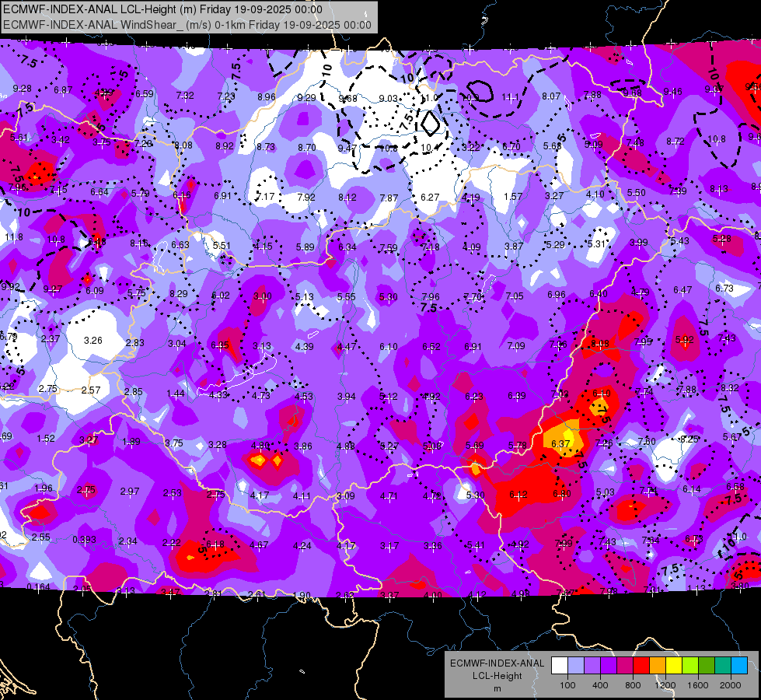Click the wind shear value 2.97

(x=130, y=491)
